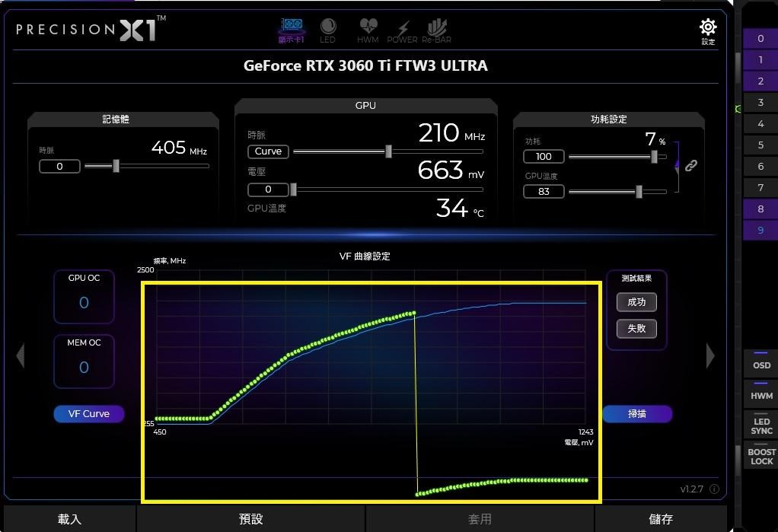778x532 pixels.
Task: Click the GPU clock Curve button
Action: (268, 151)
